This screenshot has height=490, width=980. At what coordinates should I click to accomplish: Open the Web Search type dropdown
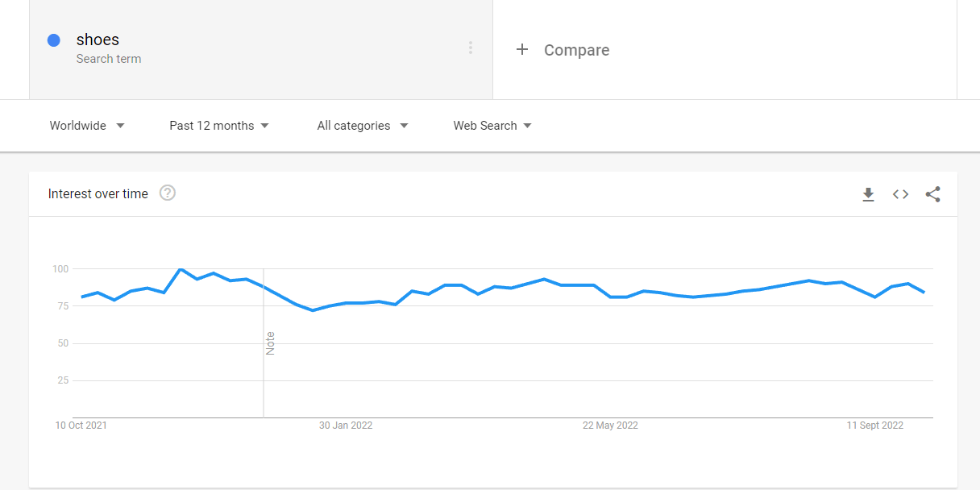coord(492,126)
